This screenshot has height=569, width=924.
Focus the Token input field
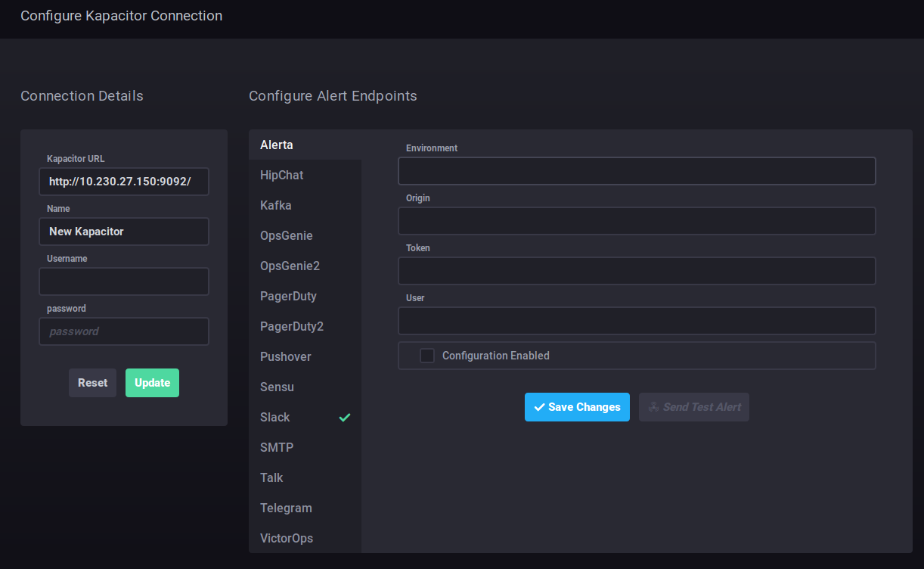pos(637,271)
